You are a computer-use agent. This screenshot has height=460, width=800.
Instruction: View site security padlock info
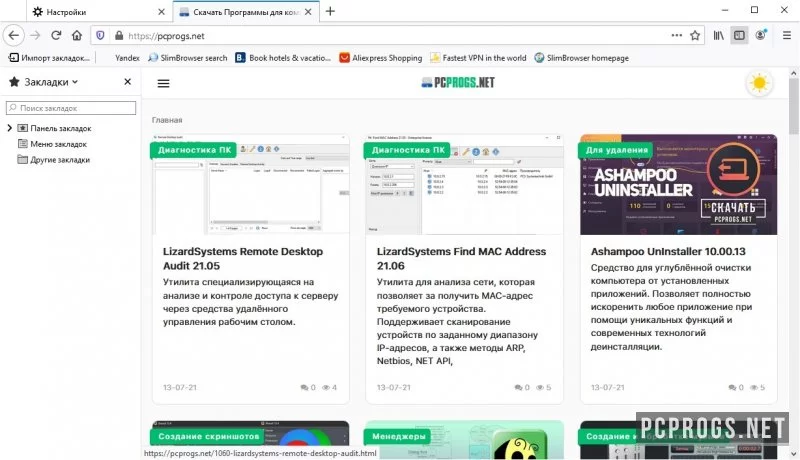pyautogui.click(x=119, y=36)
